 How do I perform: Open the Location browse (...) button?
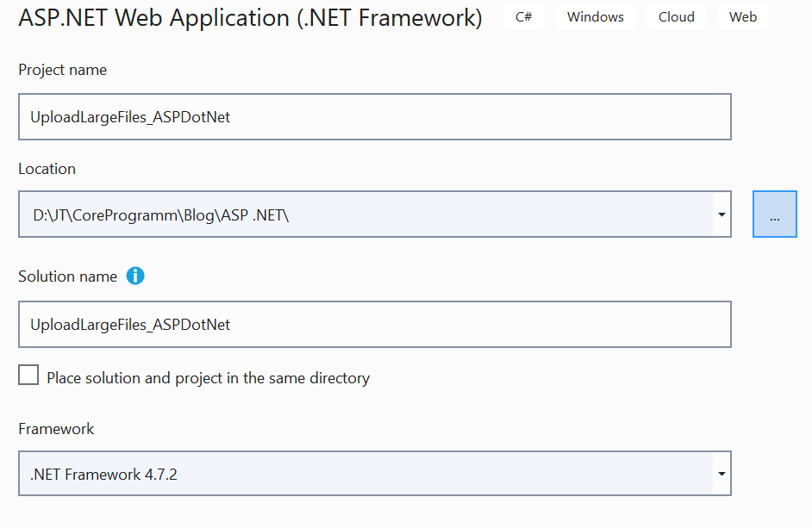(x=774, y=214)
